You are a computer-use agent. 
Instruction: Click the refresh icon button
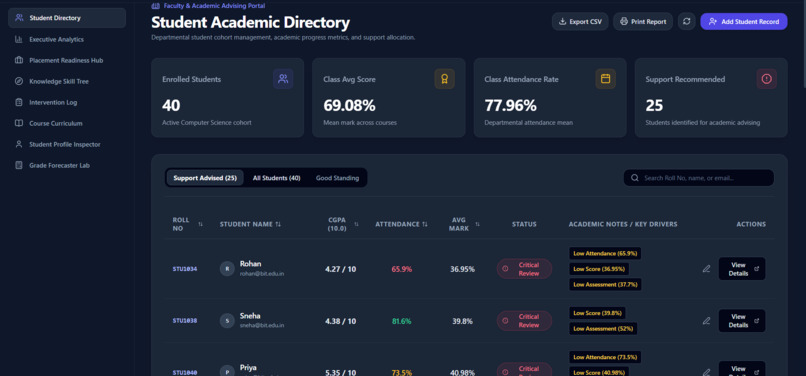tap(686, 22)
